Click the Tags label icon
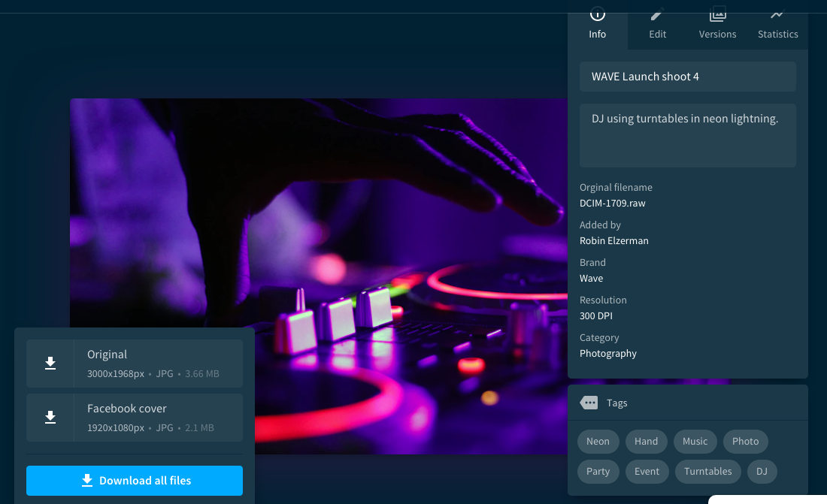This screenshot has width=827, height=504. click(x=589, y=403)
